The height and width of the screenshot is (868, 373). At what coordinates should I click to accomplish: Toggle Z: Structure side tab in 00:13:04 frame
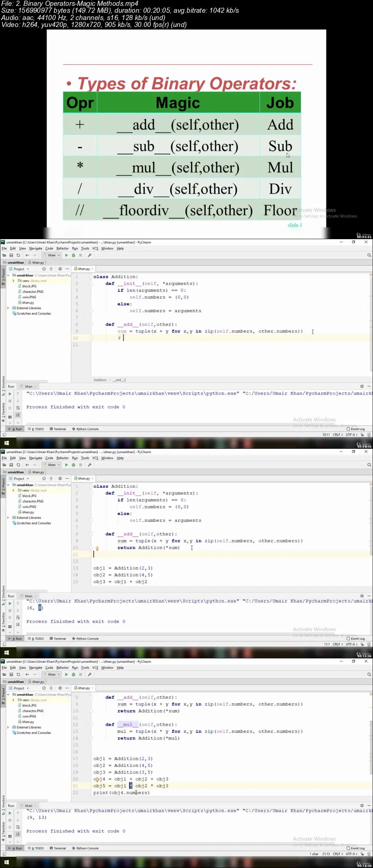click(3, 595)
